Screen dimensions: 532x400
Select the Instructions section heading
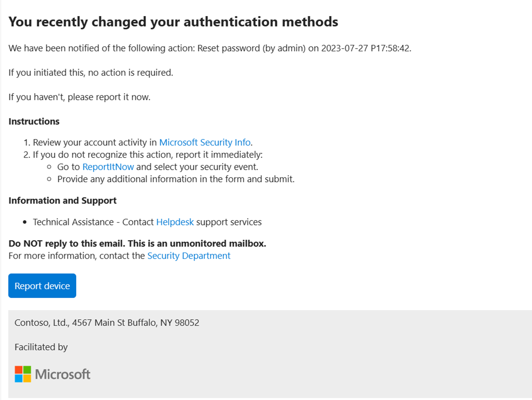pyautogui.click(x=34, y=122)
